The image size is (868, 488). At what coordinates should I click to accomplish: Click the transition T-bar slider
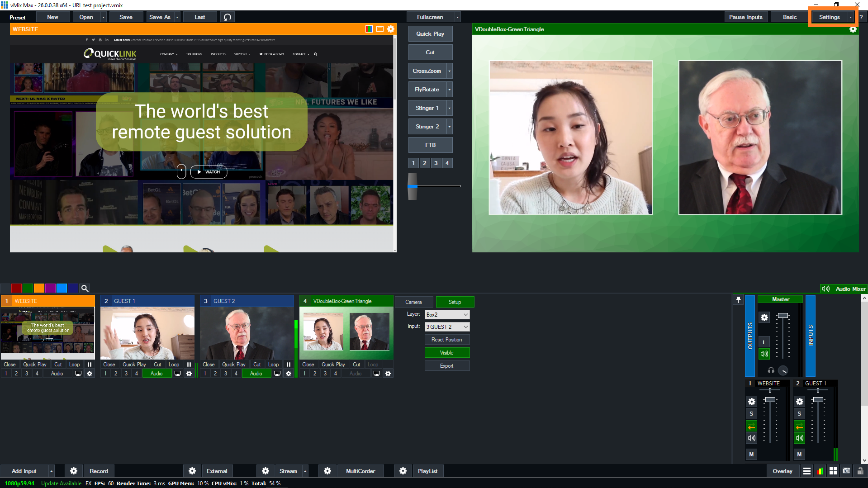tap(413, 186)
